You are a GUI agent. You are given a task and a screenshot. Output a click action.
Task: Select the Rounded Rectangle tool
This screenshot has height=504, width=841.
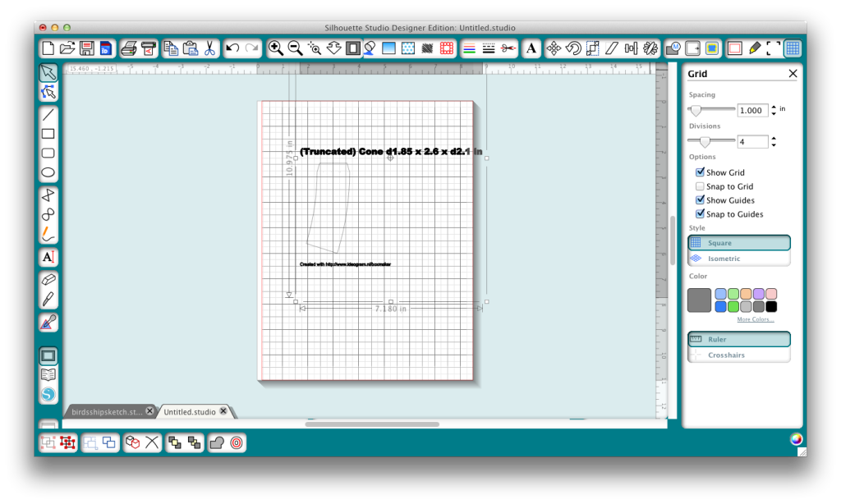click(48, 152)
